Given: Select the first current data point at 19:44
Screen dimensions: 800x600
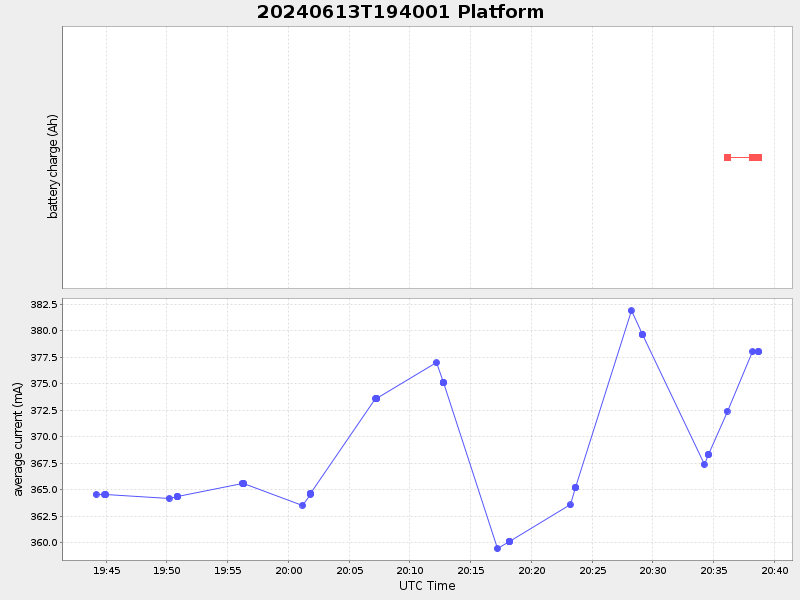Looking at the screenshot, I should (96, 494).
